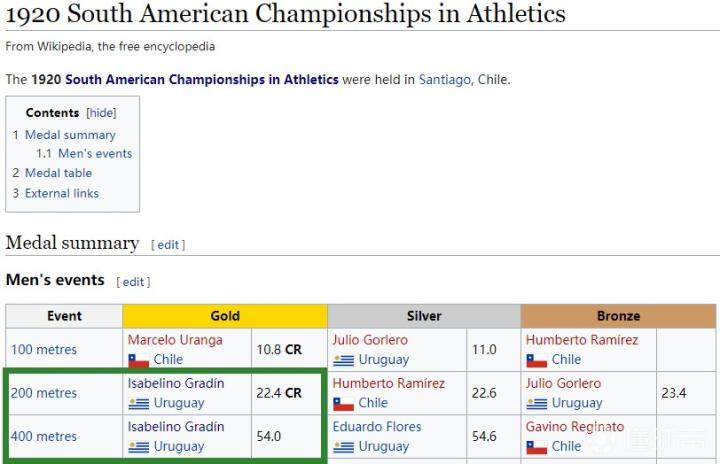The image size is (720, 464).
Task: Jump to Medal summary in Contents
Action: pos(70,135)
